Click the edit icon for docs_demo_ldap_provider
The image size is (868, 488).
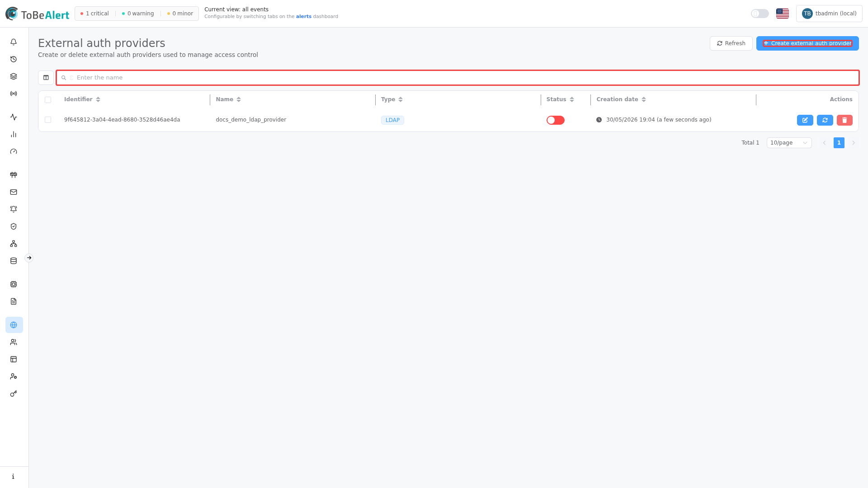coord(805,120)
